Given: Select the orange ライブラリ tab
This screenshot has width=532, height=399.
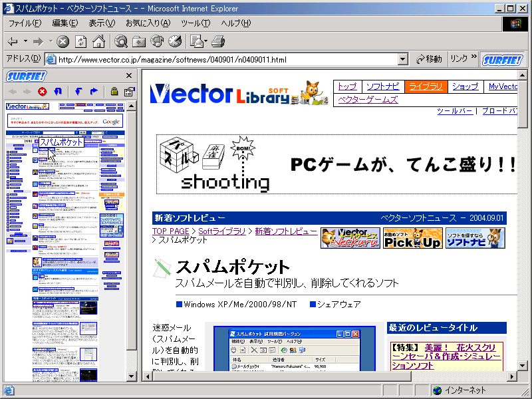Looking at the screenshot, I should tap(426, 86).
